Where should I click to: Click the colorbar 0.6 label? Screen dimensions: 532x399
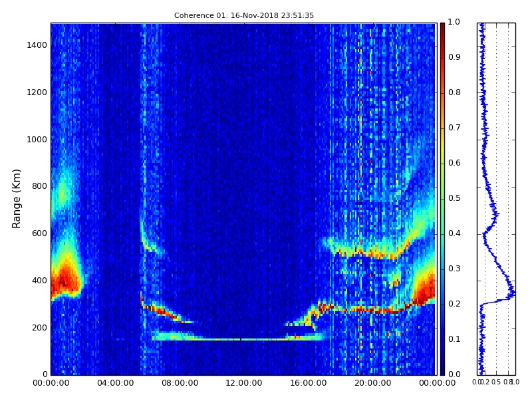tap(454, 163)
